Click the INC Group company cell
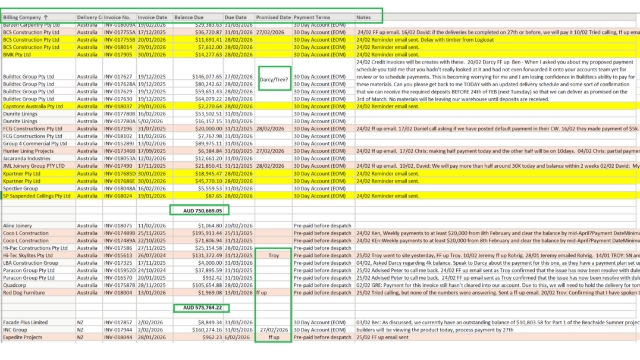 point(39,330)
